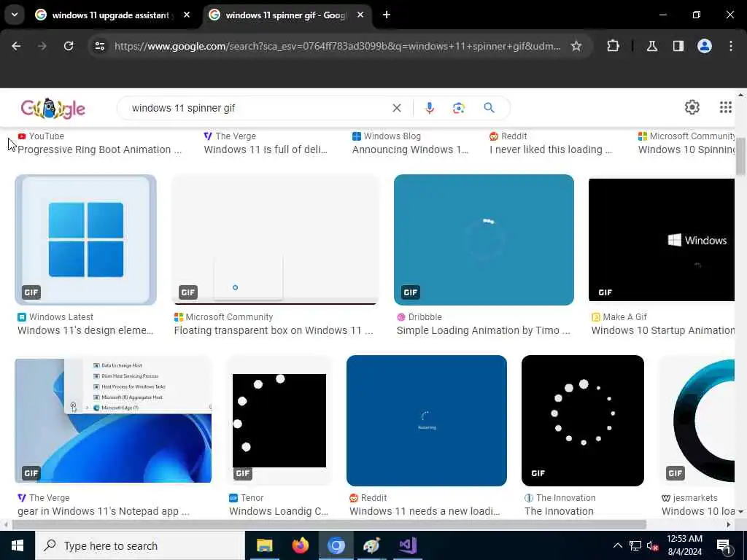
Task: Click the URL address bar
Action: pyautogui.click(x=337, y=46)
